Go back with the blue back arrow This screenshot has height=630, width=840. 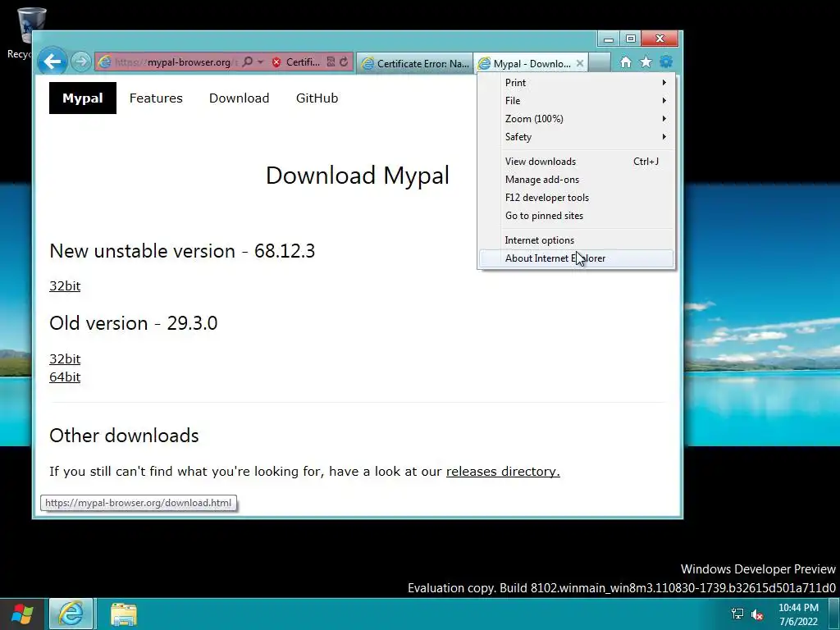point(52,62)
